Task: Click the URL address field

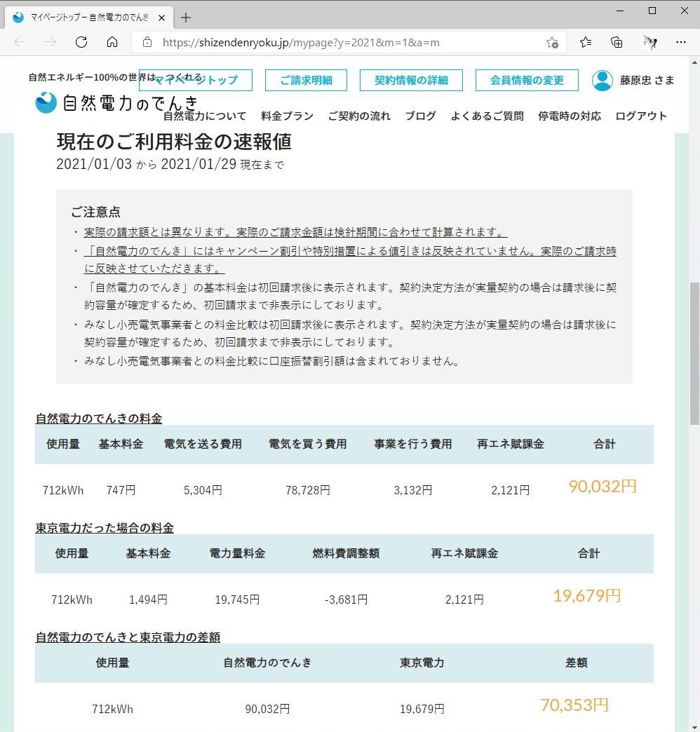Action: (x=350, y=43)
